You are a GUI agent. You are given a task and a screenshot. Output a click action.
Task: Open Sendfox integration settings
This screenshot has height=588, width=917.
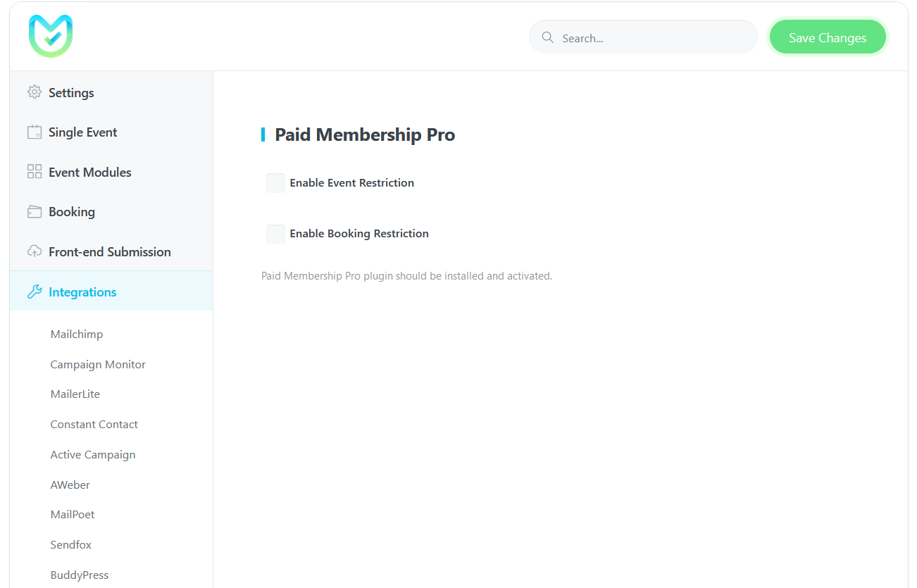(x=71, y=544)
